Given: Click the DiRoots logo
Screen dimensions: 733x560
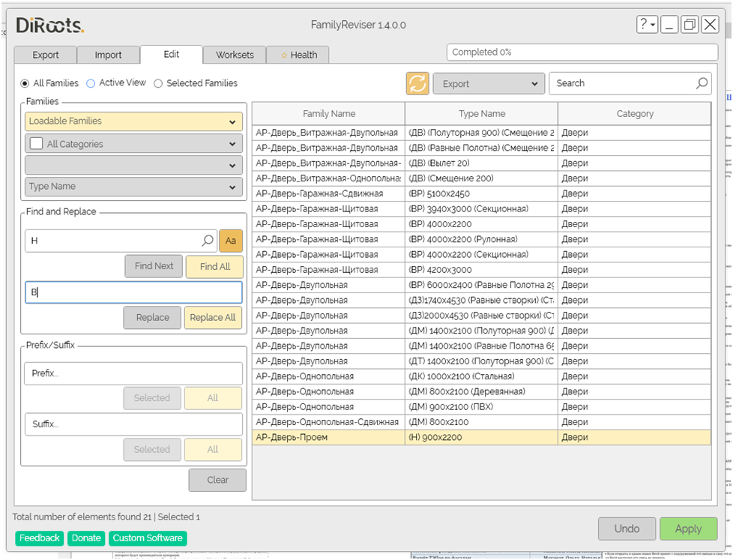Looking at the screenshot, I should coord(49,25).
